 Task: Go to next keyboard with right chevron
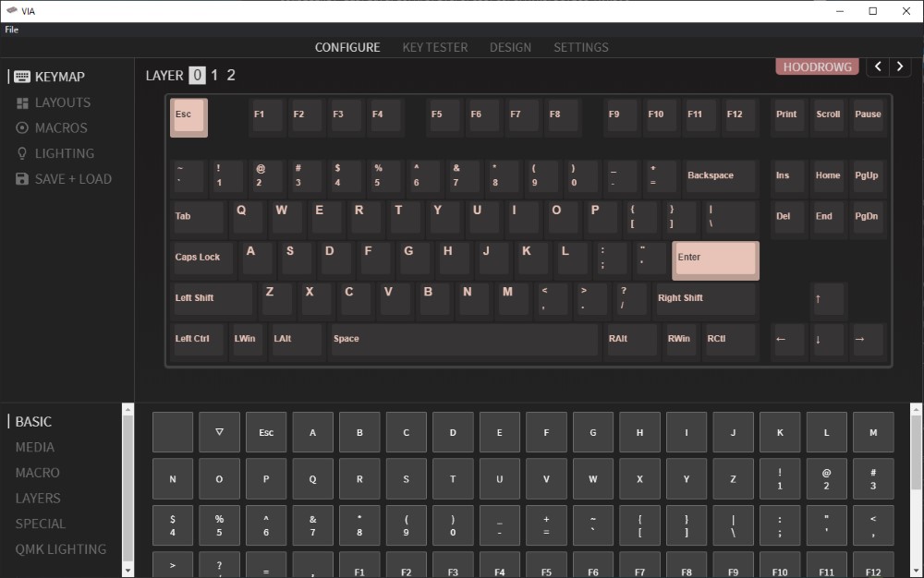point(900,67)
